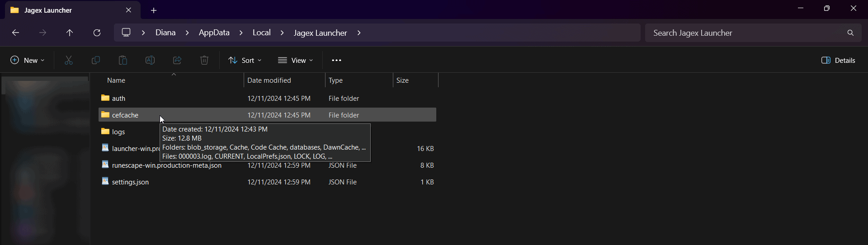Click settings.json JSON File type cell
The width and height of the screenshot is (868, 245).
pyautogui.click(x=343, y=182)
